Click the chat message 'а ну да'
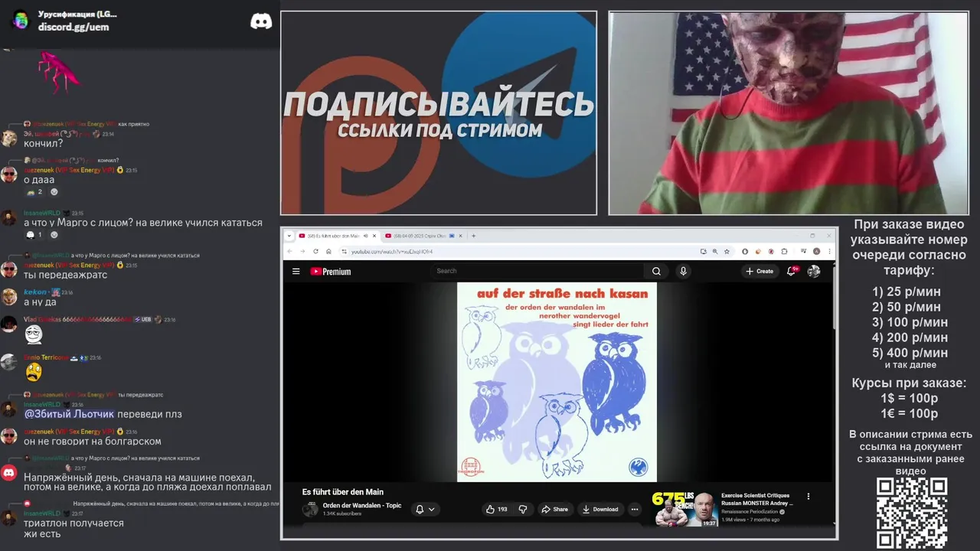The height and width of the screenshot is (551, 980). (40, 302)
